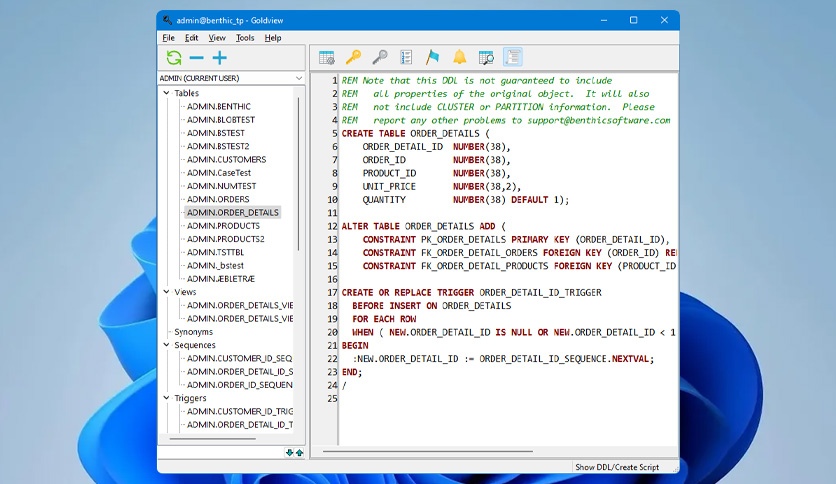Select the ADMIN.BLOBTEST table
Screen dimensions: 836x484
pyautogui.click(x=221, y=119)
